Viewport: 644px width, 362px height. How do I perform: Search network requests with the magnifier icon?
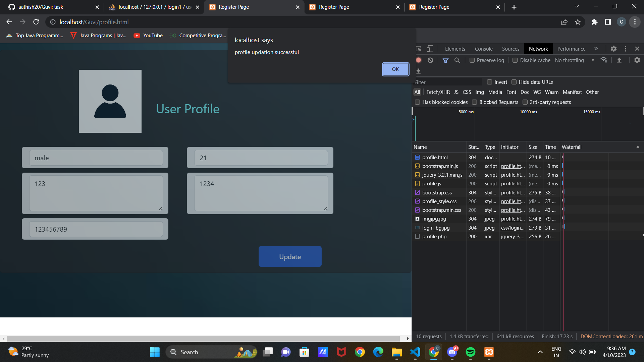[x=457, y=60]
